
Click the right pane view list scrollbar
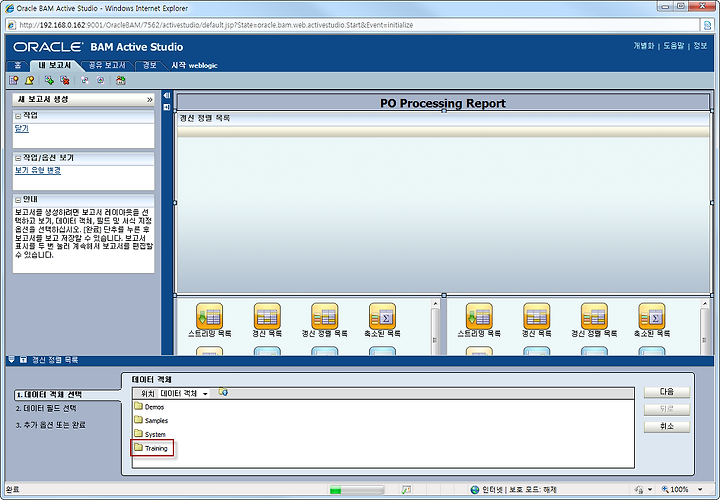click(x=705, y=327)
